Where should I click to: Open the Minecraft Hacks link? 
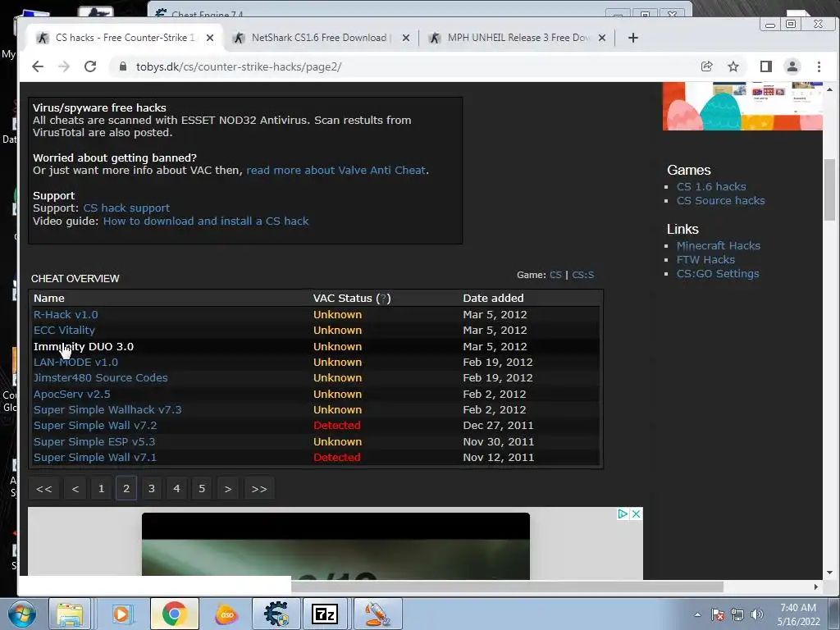coord(719,245)
